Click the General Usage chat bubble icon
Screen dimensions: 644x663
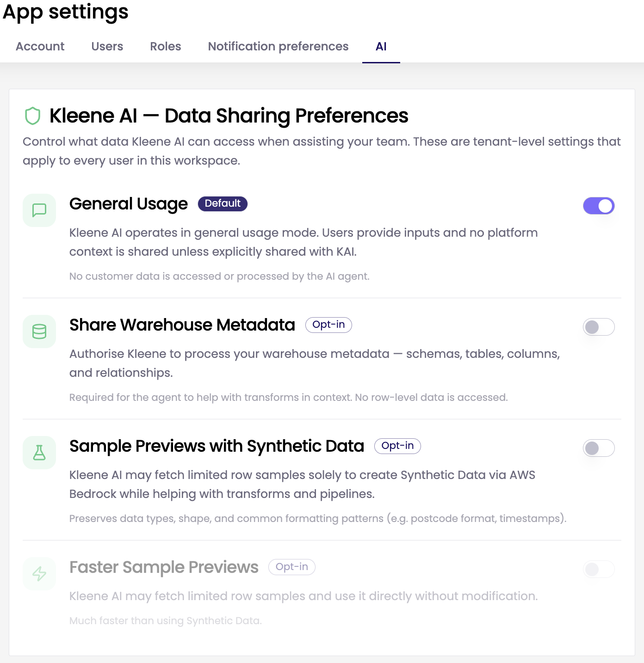pos(39,210)
